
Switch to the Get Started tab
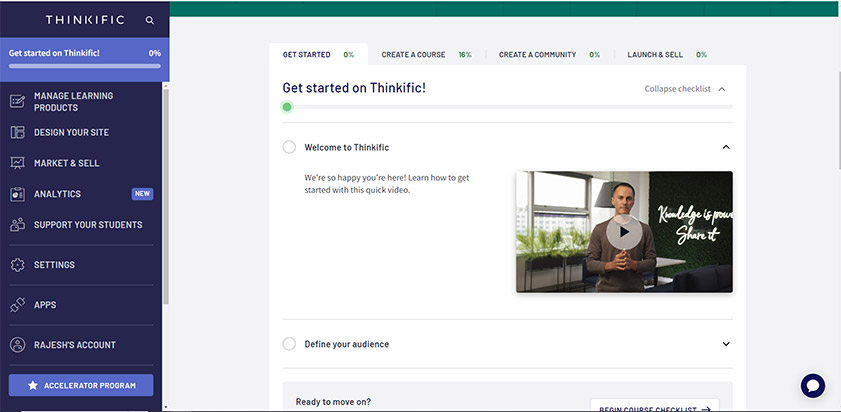click(x=319, y=55)
